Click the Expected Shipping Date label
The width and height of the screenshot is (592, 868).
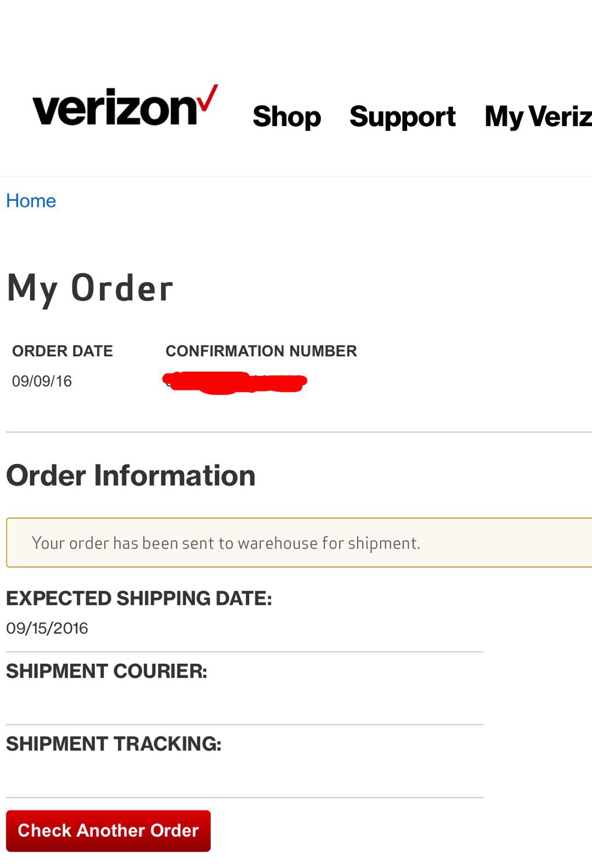tap(139, 598)
